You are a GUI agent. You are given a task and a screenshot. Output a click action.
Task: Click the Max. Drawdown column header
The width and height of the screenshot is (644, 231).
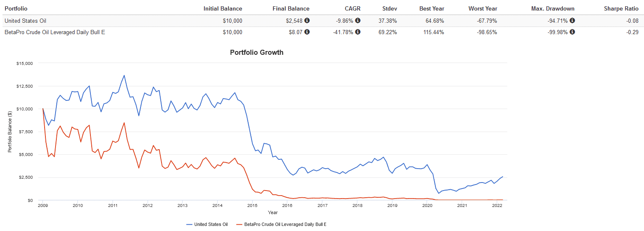[x=555, y=8]
